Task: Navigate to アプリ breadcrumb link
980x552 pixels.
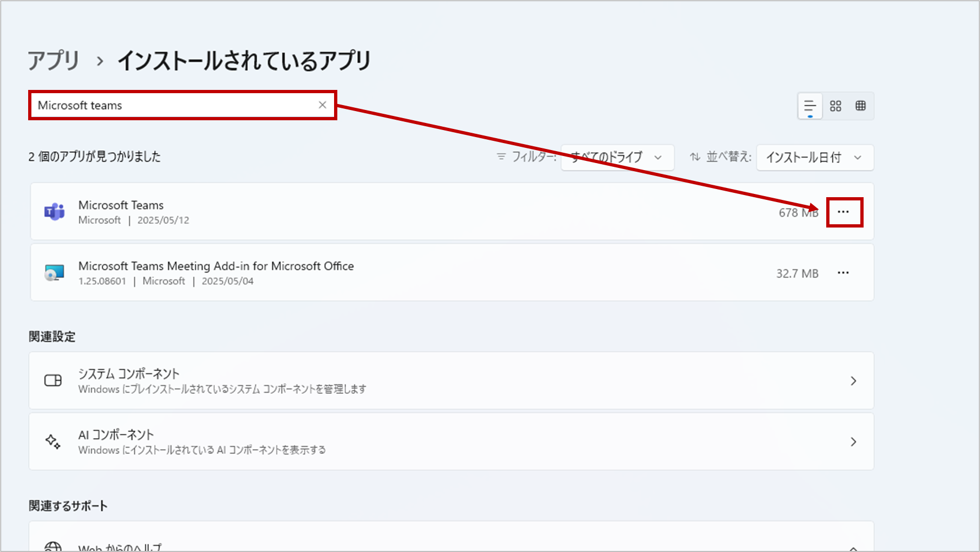Action: point(53,61)
